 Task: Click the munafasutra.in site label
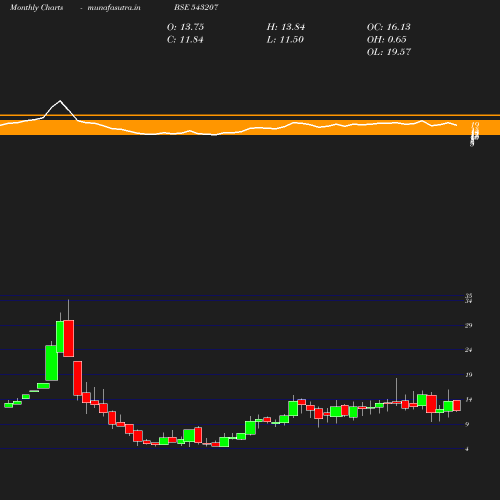(x=114, y=7)
